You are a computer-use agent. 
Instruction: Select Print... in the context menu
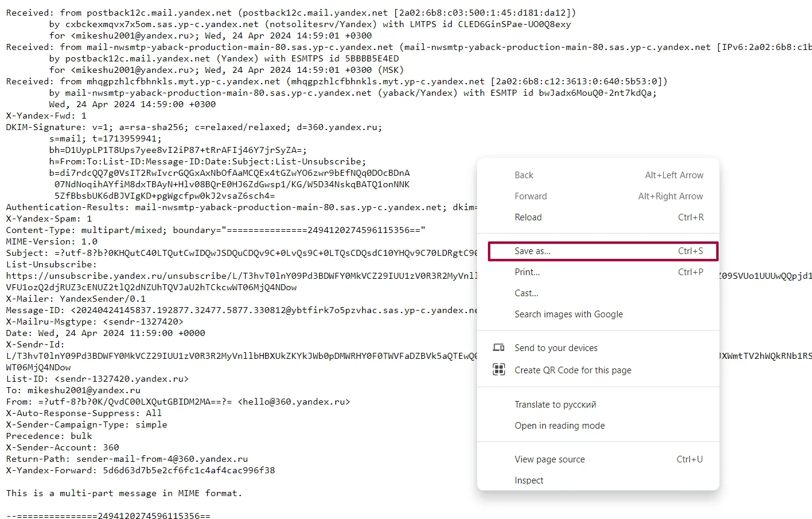[598, 272]
